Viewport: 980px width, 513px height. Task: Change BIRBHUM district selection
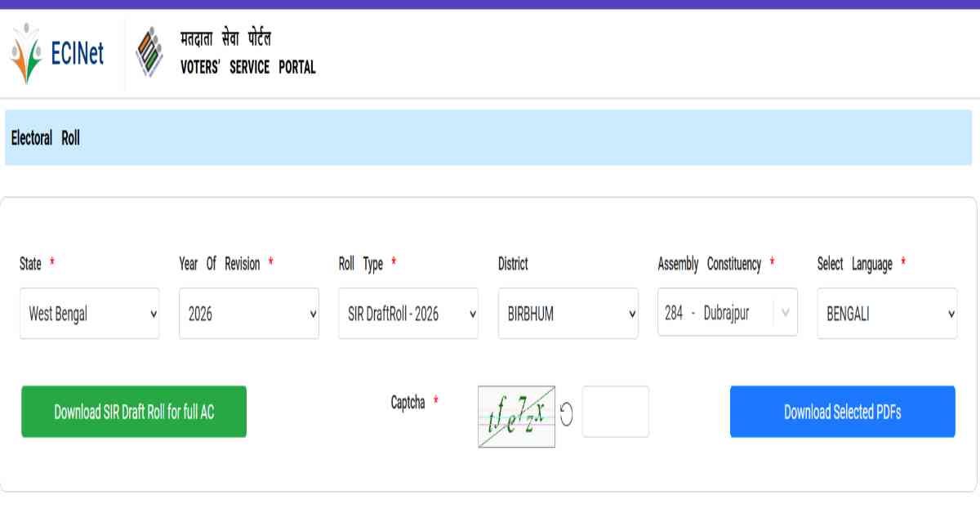click(567, 313)
